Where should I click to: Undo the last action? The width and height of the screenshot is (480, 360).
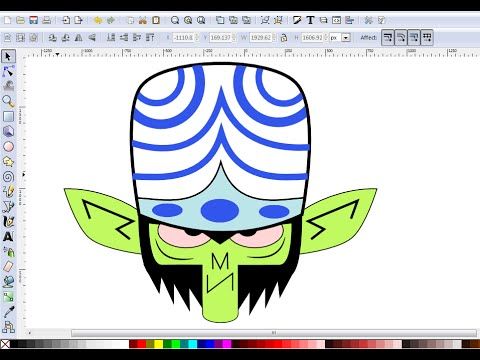click(x=98, y=21)
